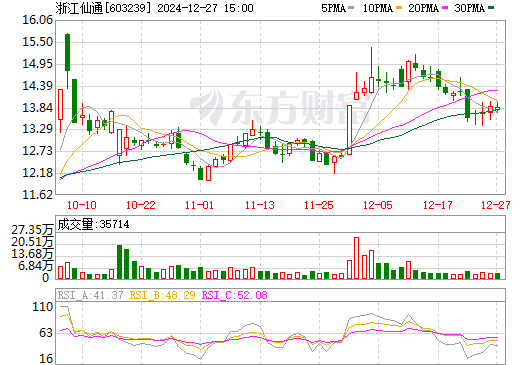This screenshot has height=365, width=520.
Task: Click the 16.06 price axis label
Action: click(x=38, y=20)
